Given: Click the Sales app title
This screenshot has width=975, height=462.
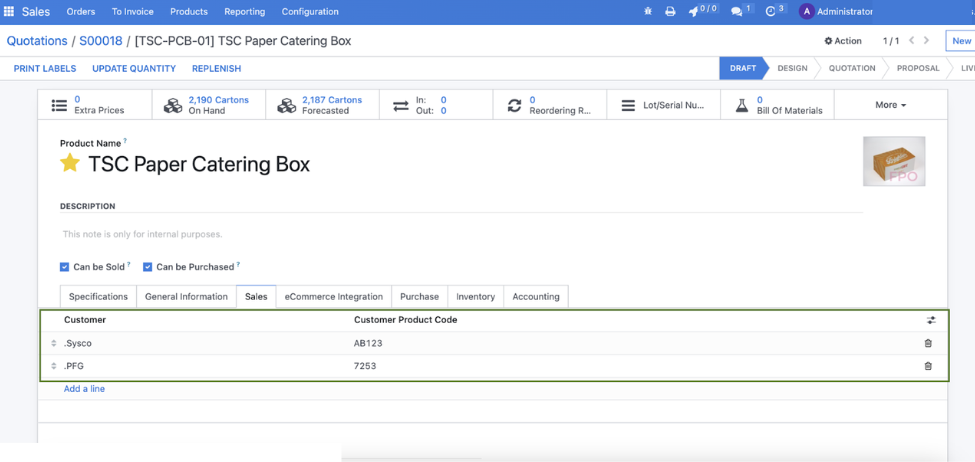Looking at the screenshot, I should pos(36,12).
